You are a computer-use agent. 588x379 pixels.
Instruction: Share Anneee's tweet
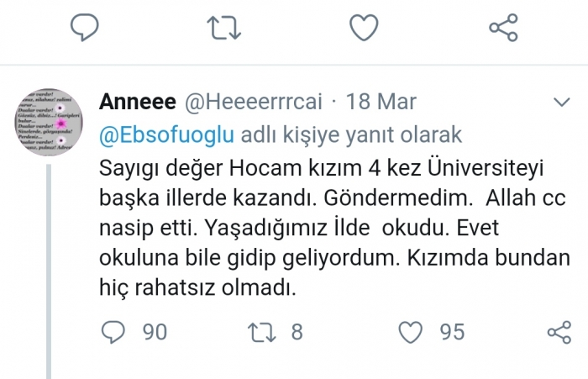[x=559, y=332]
